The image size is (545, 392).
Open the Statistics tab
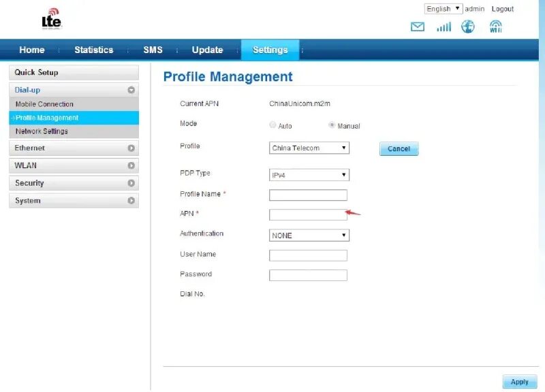coord(94,50)
